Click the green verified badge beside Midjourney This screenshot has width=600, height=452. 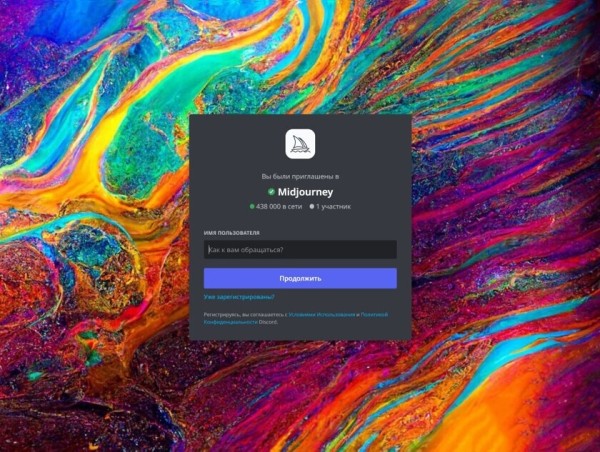(271, 192)
